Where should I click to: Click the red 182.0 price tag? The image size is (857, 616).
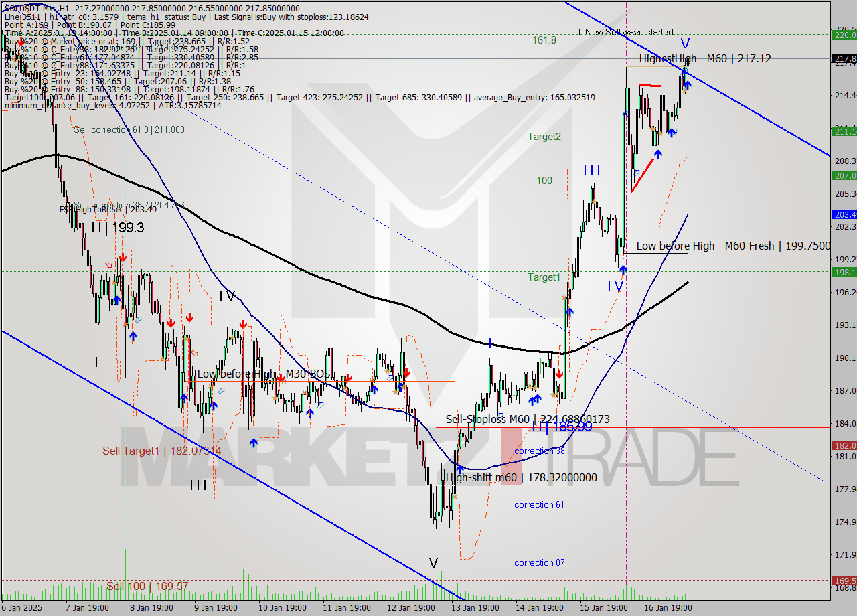click(844, 445)
